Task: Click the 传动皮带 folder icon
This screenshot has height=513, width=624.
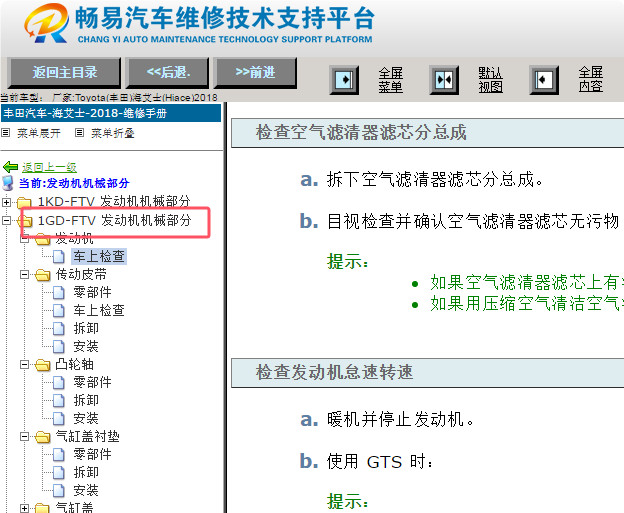Action: pos(42,274)
